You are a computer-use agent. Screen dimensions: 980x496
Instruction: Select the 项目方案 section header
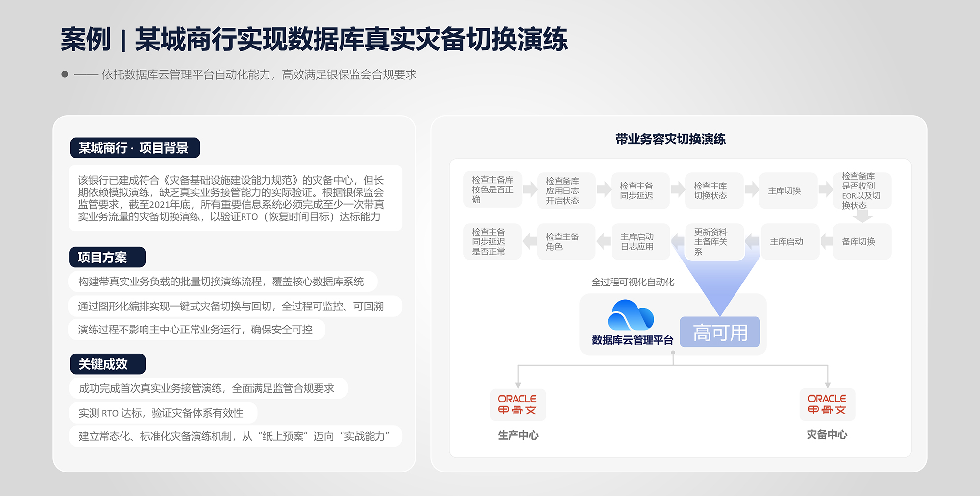coord(107,257)
